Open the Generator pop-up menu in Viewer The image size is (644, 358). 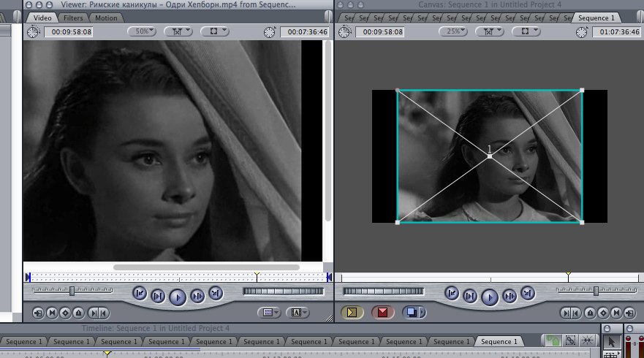(298, 313)
